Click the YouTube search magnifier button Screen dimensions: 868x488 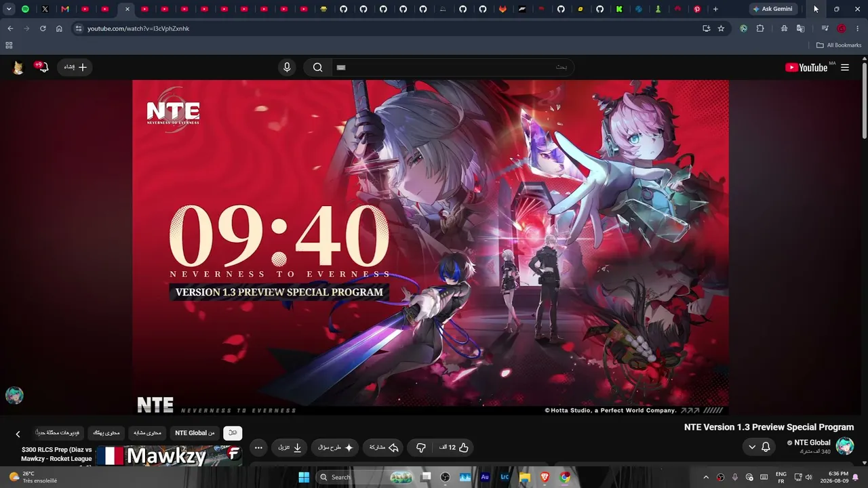tap(317, 67)
